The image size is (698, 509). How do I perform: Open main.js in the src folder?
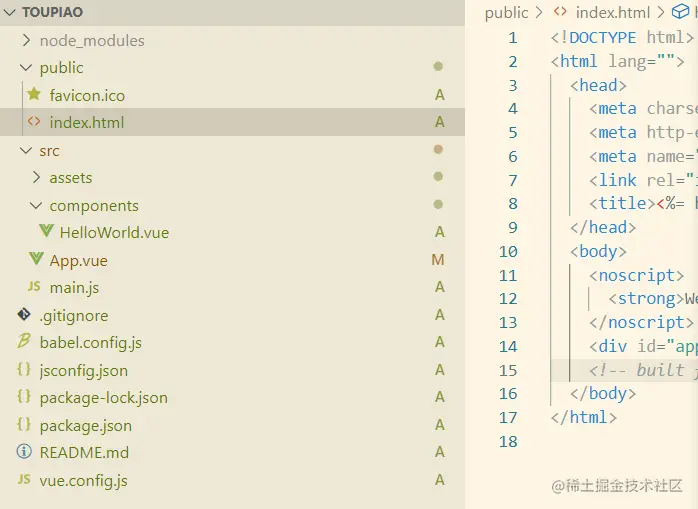point(74,288)
